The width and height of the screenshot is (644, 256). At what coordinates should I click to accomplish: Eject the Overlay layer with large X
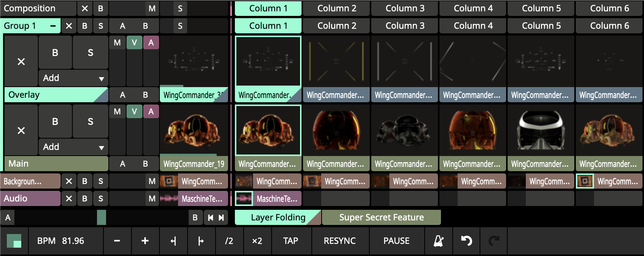(x=21, y=61)
